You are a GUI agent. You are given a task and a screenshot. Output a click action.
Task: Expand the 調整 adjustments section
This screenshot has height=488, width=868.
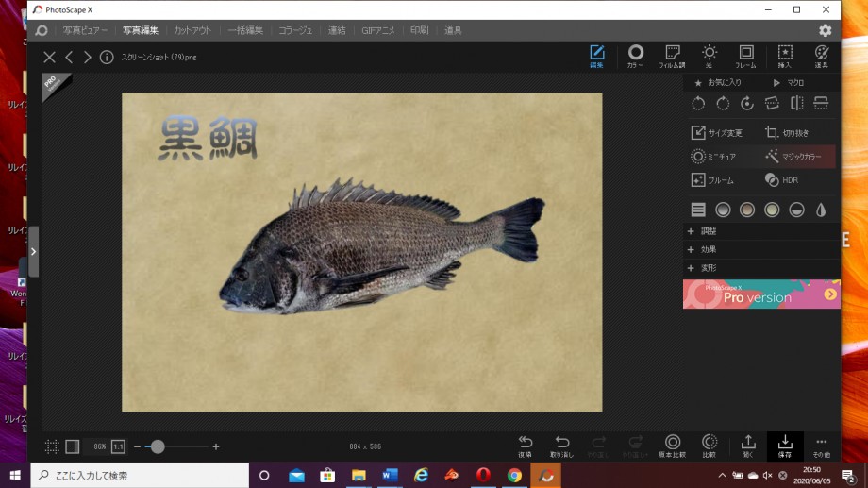(708, 231)
